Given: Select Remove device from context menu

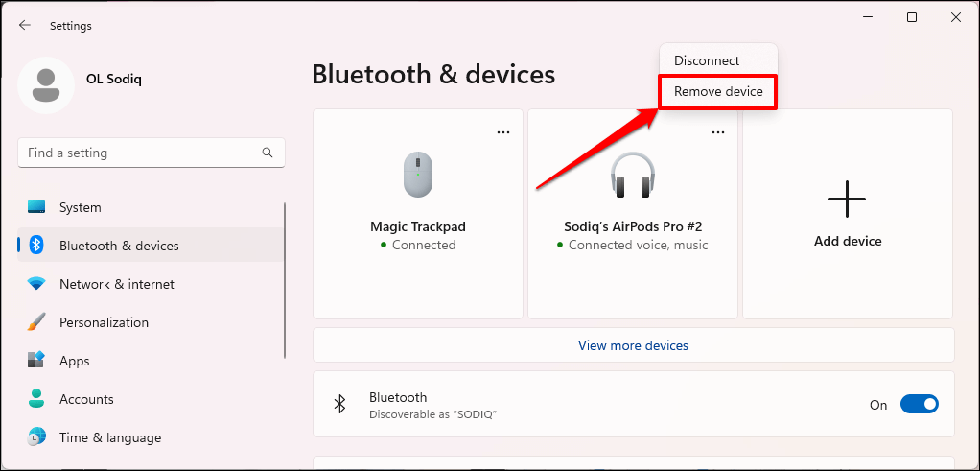Looking at the screenshot, I should (718, 92).
